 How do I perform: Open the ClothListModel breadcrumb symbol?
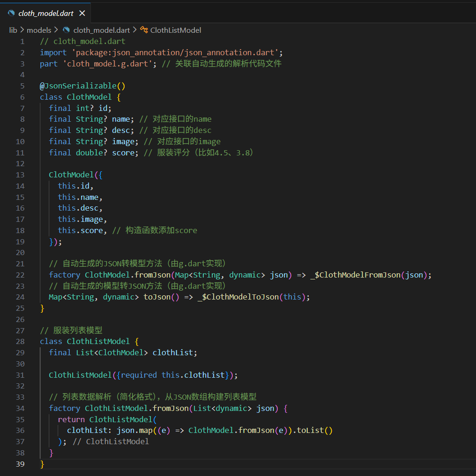tap(176, 30)
